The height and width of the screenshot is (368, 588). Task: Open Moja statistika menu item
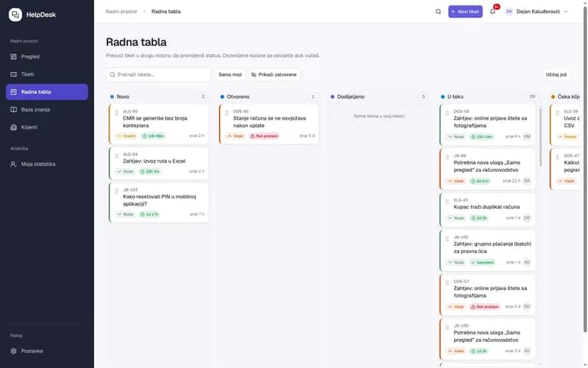pos(47,164)
